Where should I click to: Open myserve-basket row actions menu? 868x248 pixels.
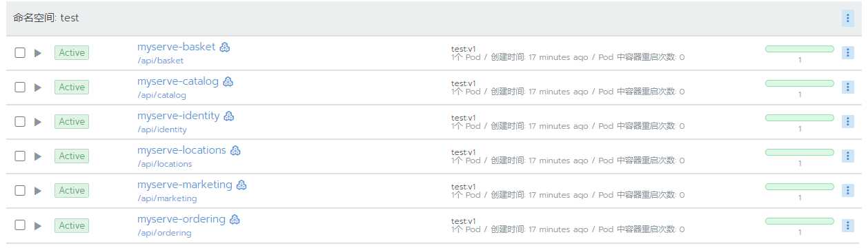(848, 52)
